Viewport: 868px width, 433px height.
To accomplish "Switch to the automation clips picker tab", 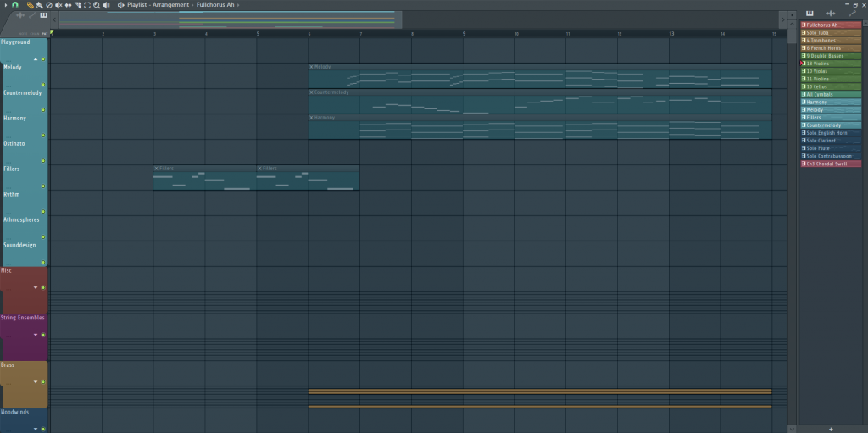I will coord(851,14).
